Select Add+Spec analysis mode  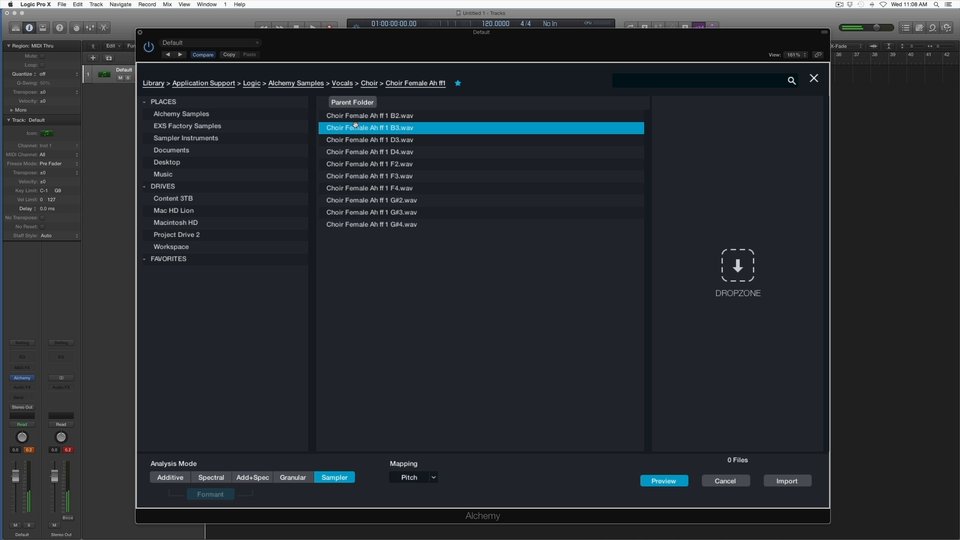coord(252,478)
